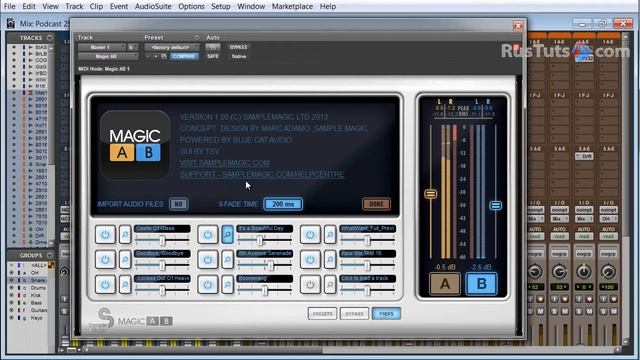Click the 'Click to load a track' name field
The width and height of the screenshot is (640, 360).
[x=368, y=278]
